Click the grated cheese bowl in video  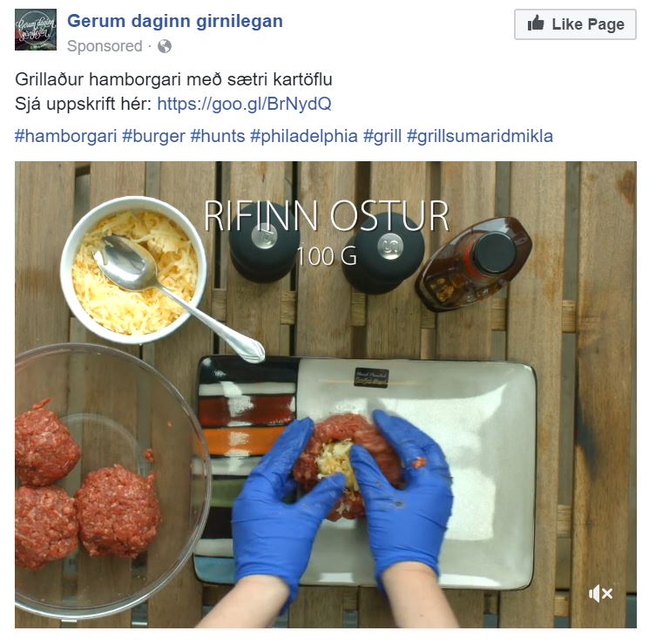coord(134,271)
